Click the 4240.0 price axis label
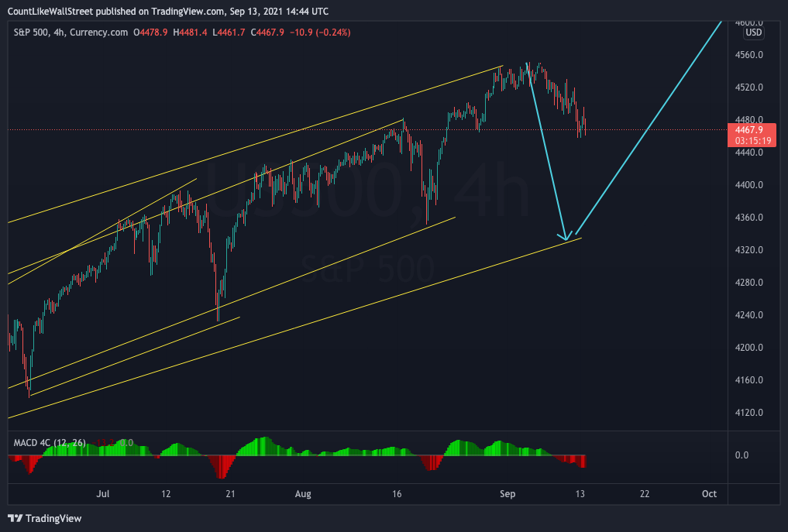 tap(748, 315)
